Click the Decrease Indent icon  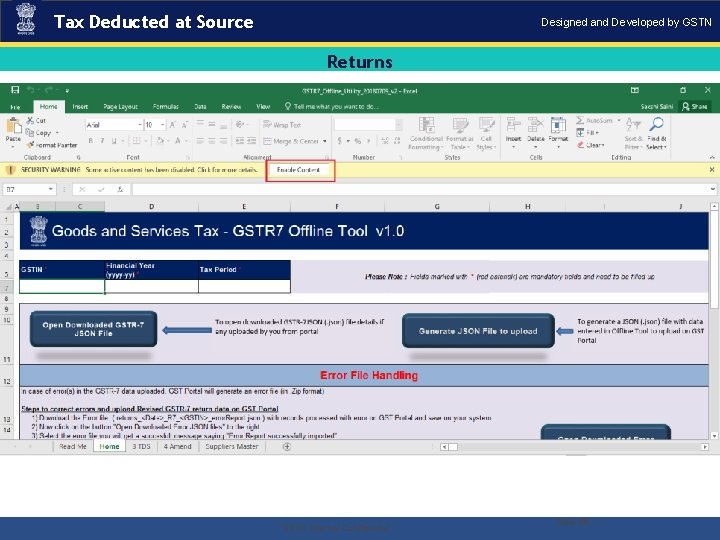tap(240, 141)
